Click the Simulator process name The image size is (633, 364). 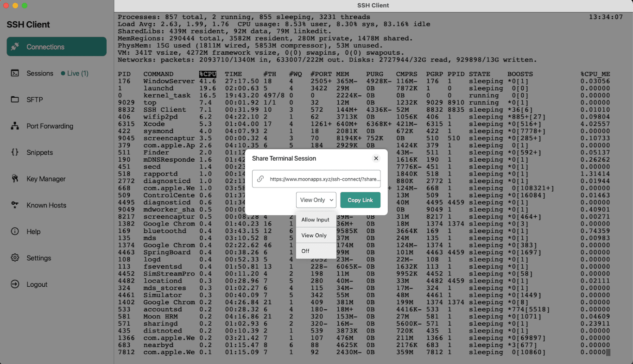coord(163,295)
